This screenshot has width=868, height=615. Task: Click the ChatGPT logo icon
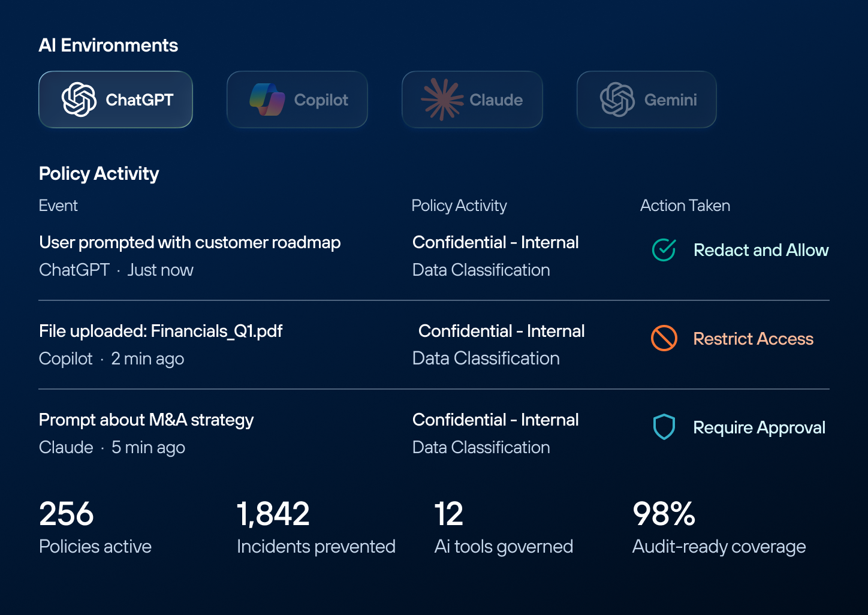coord(79,100)
